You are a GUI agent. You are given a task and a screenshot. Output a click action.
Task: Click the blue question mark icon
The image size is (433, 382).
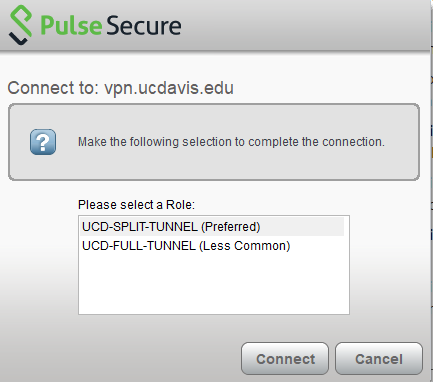[x=43, y=142]
